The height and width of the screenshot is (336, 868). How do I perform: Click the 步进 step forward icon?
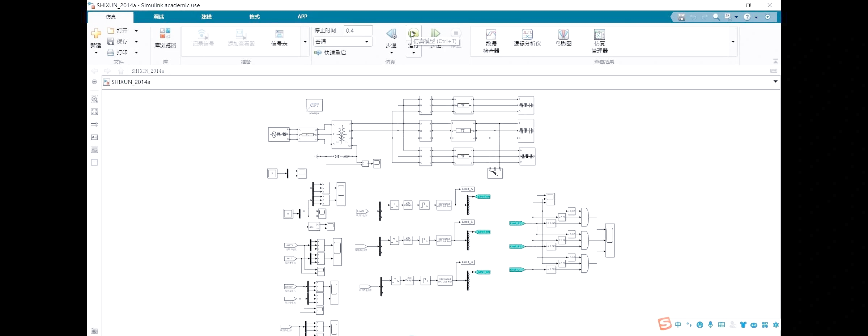(x=435, y=33)
